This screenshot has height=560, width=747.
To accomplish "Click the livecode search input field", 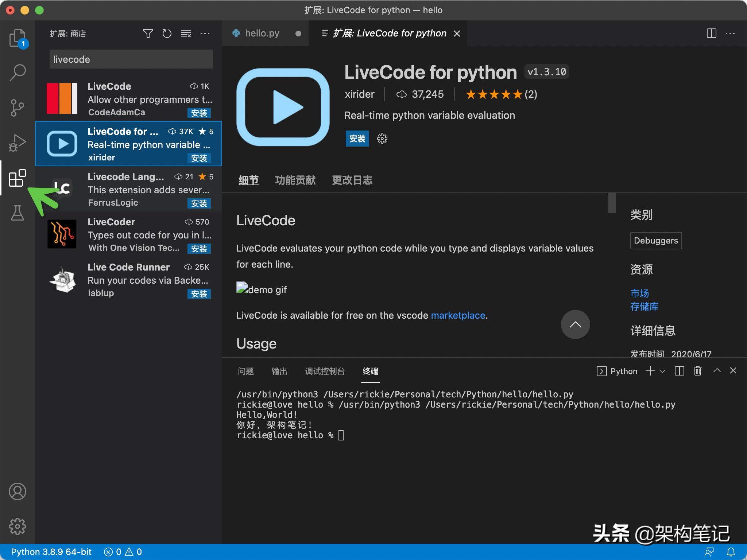I will pos(131,59).
